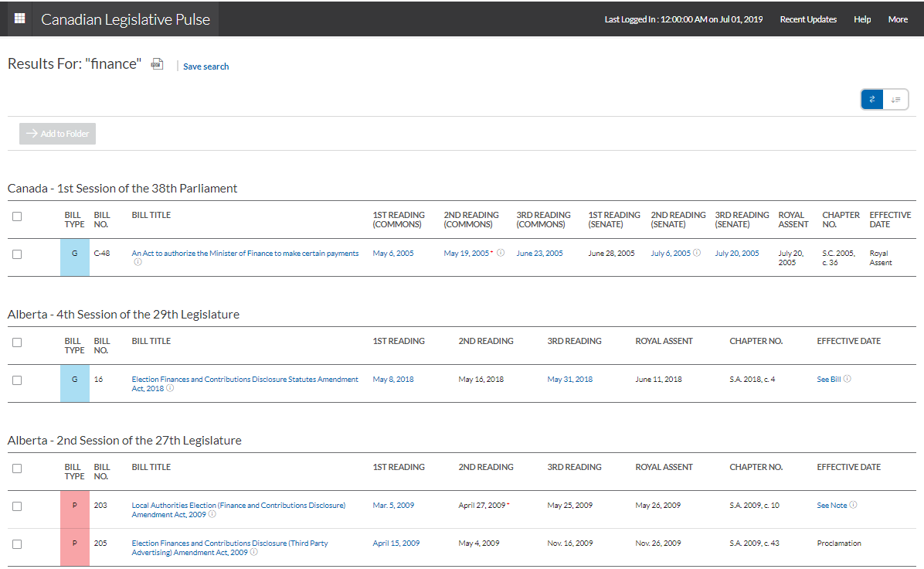Image resolution: width=924 pixels, height=569 pixels.
Task: Click the info icon after May 19, 2005
Action: tap(500, 253)
